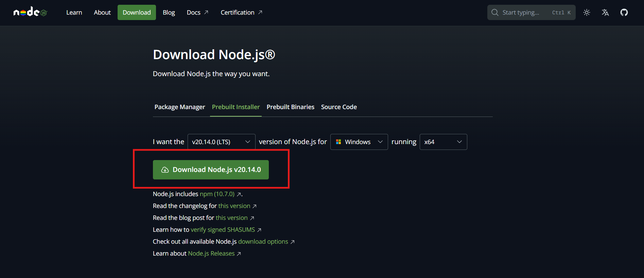Open the Blog navigation item
This screenshot has height=278, width=644.
tap(169, 13)
